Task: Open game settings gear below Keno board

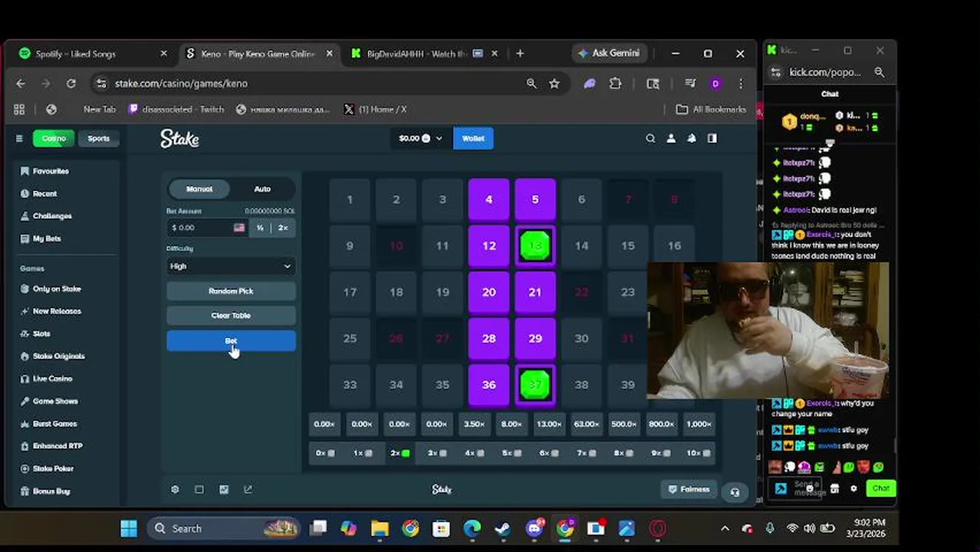Action: point(175,489)
